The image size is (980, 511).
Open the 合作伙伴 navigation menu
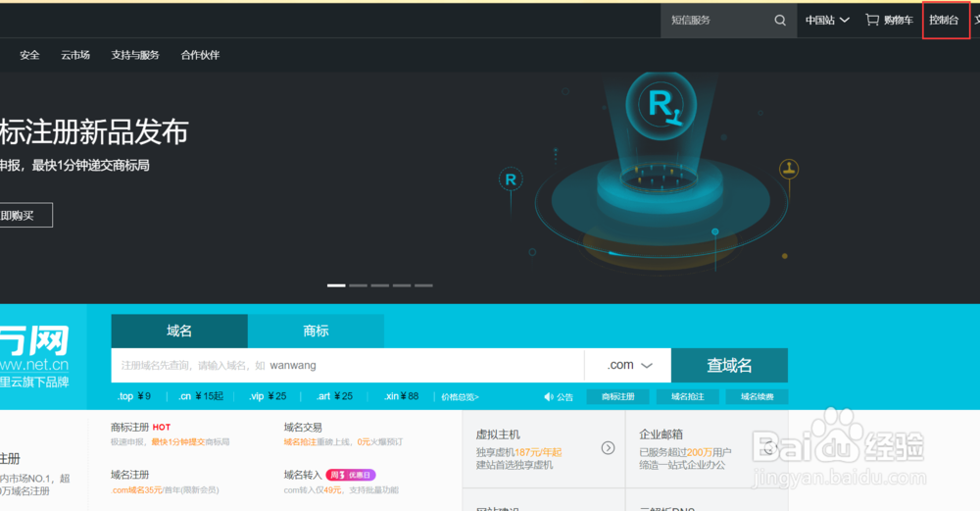click(x=200, y=55)
